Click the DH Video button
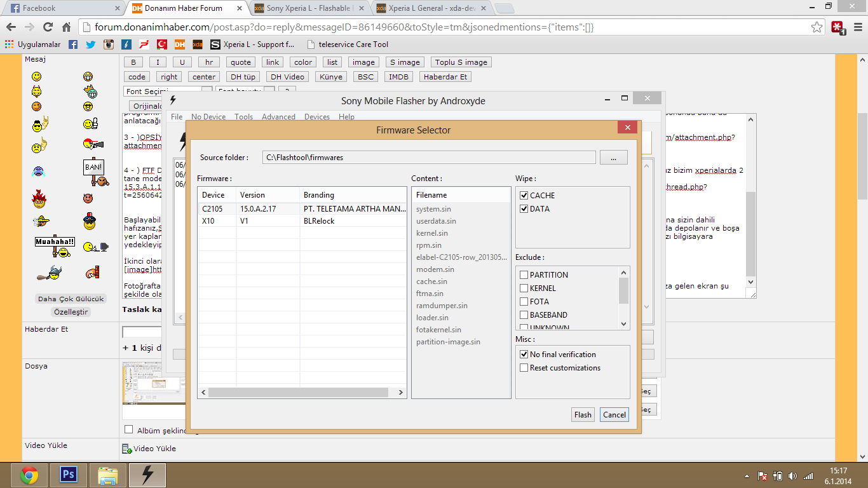The width and height of the screenshot is (868, 488). coord(287,77)
